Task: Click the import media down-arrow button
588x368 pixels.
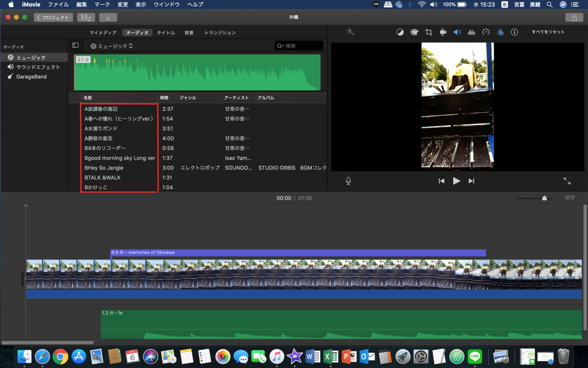Action: 108,17
